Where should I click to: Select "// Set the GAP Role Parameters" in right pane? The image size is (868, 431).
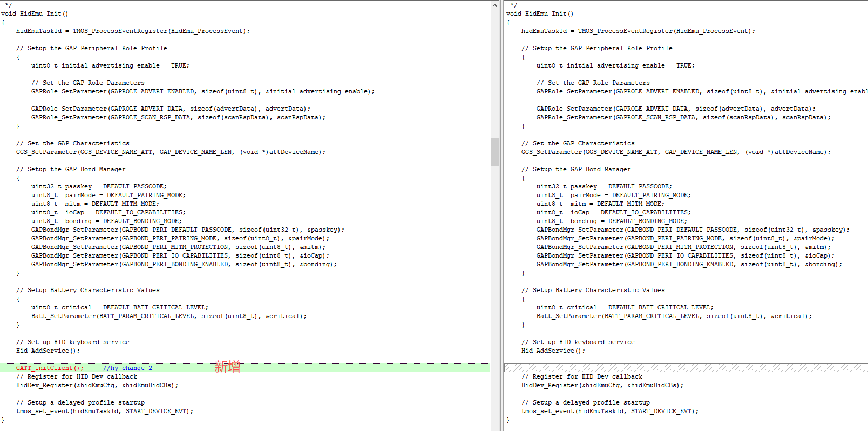point(593,83)
